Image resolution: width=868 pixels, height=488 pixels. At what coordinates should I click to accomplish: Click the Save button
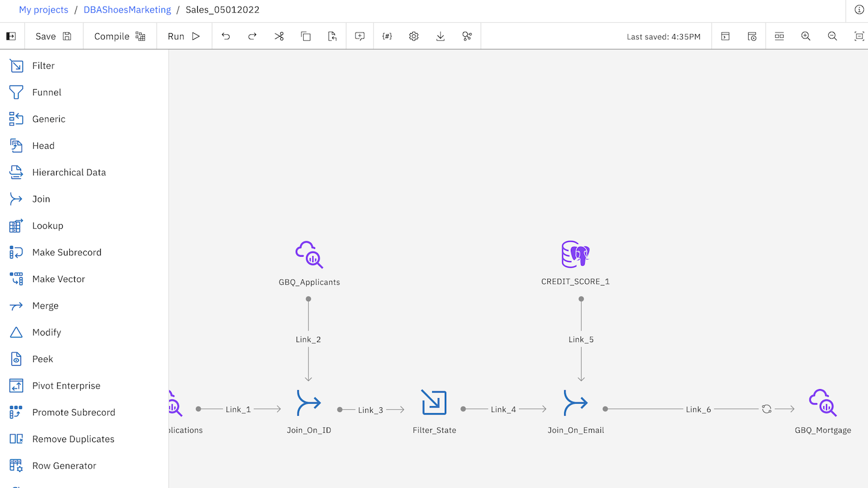click(x=53, y=36)
